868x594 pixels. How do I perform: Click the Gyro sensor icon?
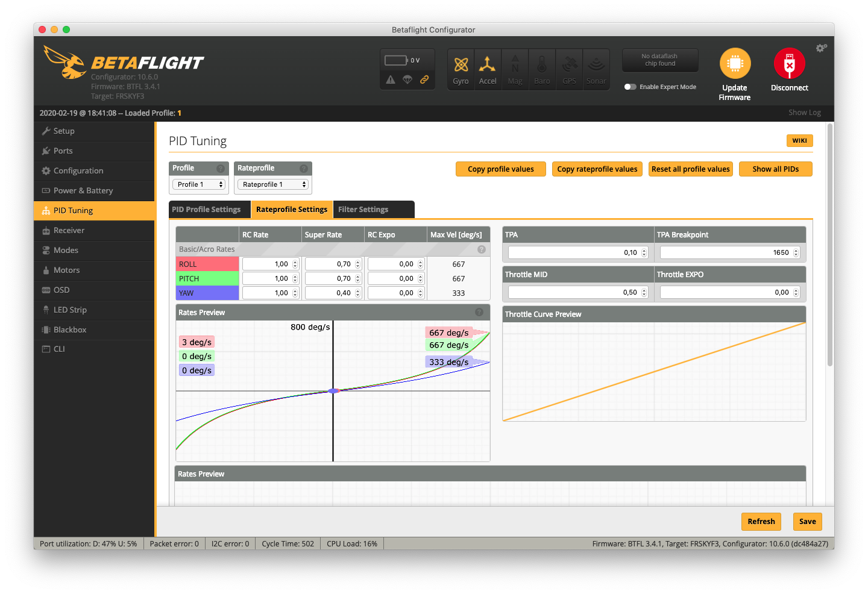point(461,64)
